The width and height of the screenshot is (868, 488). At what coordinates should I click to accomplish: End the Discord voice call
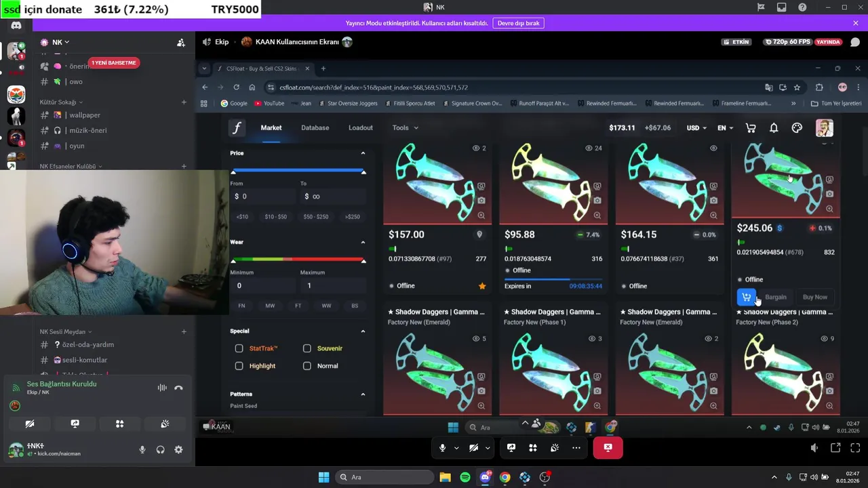[x=178, y=388]
